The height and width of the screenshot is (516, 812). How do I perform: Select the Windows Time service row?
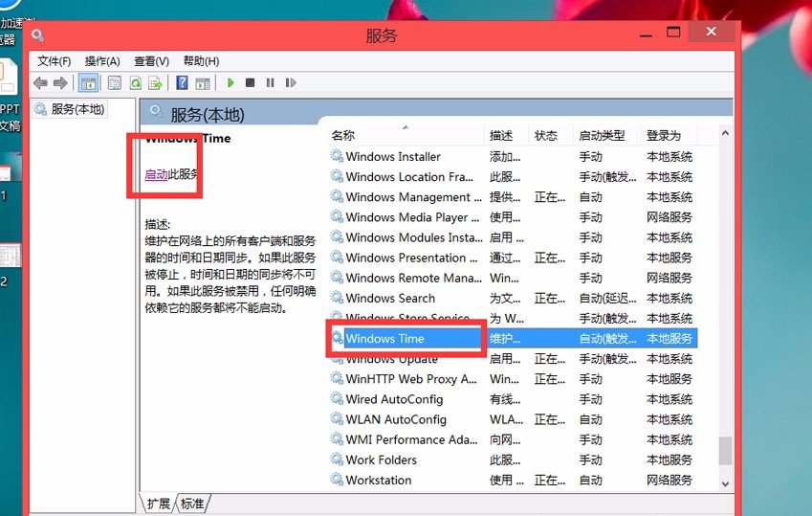point(514,339)
